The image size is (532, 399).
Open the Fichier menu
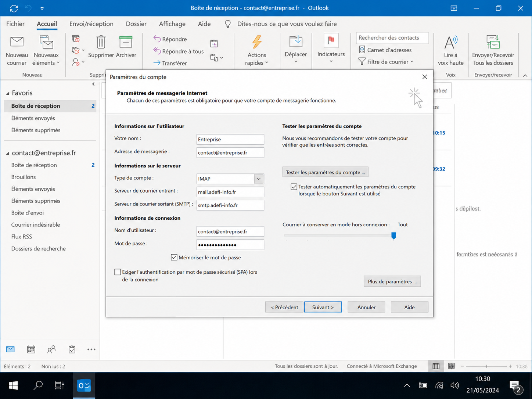(15, 24)
